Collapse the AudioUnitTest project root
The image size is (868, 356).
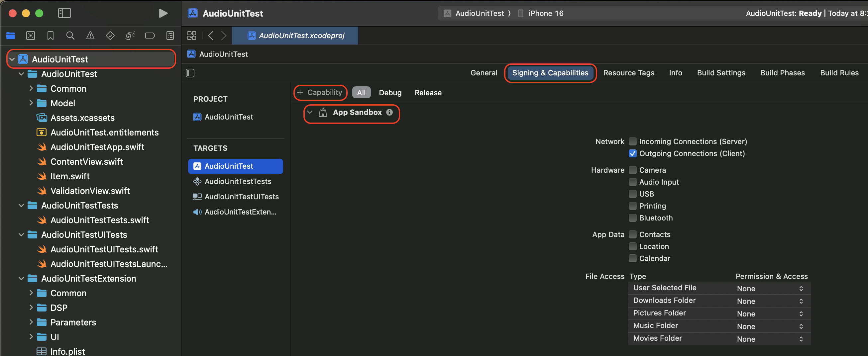(12, 59)
